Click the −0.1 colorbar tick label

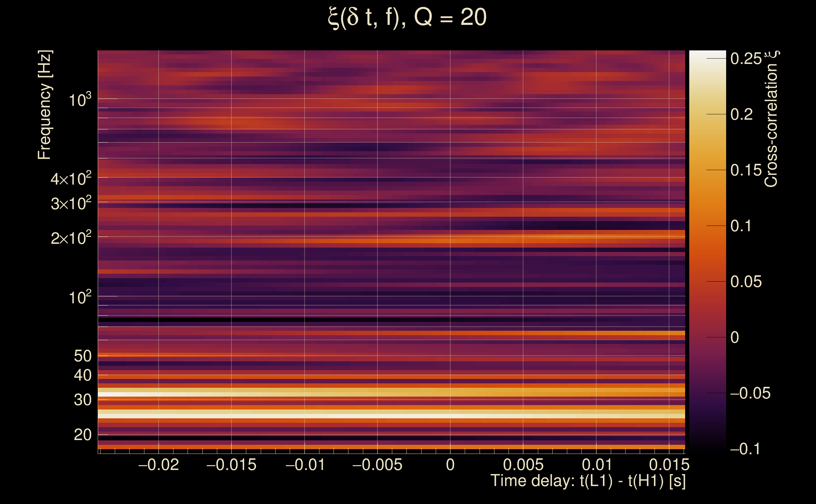tap(745, 449)
